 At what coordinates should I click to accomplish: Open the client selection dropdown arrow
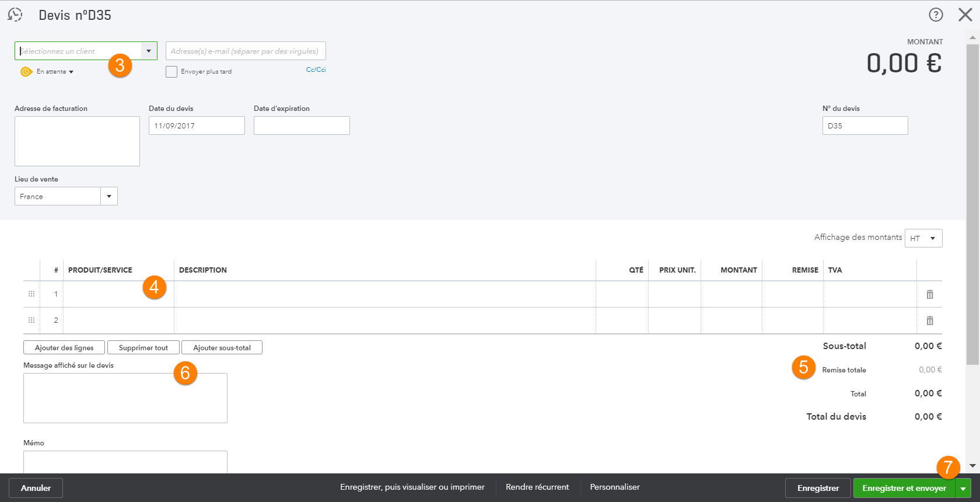pos(149,51)
